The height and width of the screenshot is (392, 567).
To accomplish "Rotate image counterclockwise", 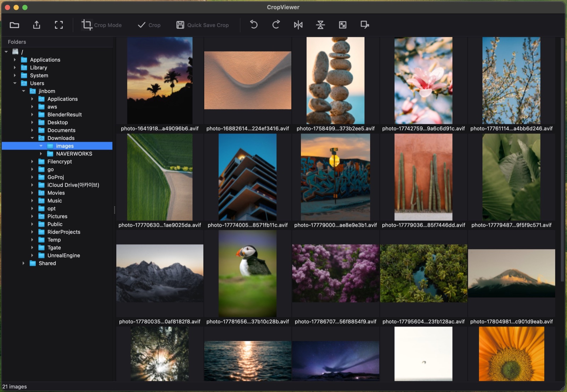I will pos(254,25).
